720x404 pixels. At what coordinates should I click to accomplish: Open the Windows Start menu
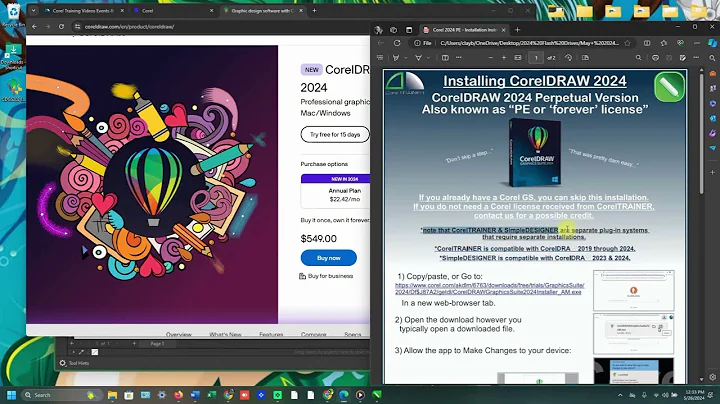pos(11,395)
